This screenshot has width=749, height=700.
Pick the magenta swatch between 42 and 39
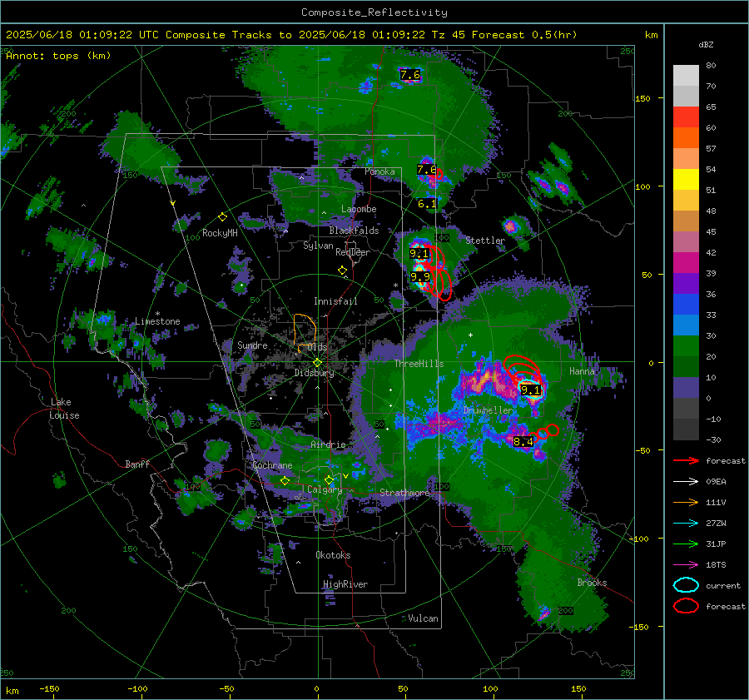[x=686, y=263]
